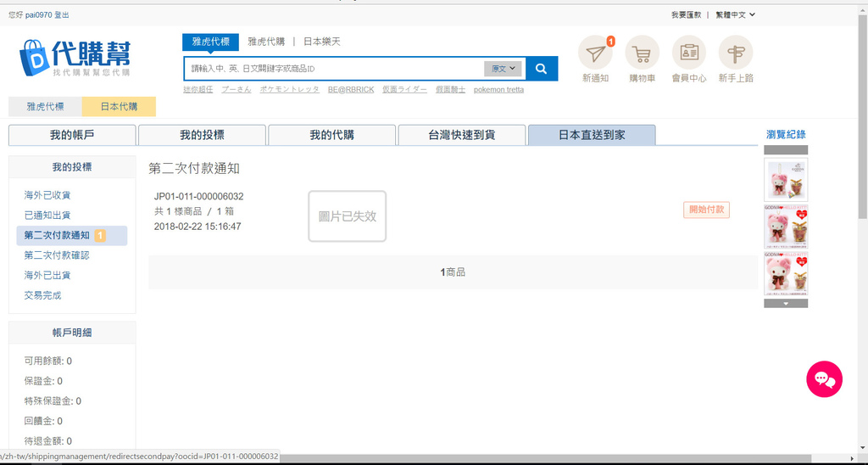Image resolution: width=868 pixels, height=465 pixels.
Task: Click the 迷你超任 suggested keyword
Action: coord(198,90)
